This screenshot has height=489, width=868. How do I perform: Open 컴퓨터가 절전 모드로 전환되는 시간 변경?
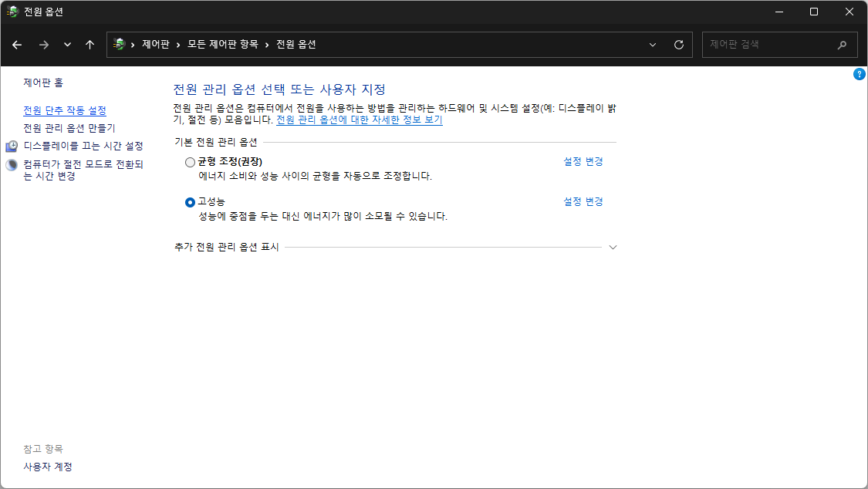83,170
